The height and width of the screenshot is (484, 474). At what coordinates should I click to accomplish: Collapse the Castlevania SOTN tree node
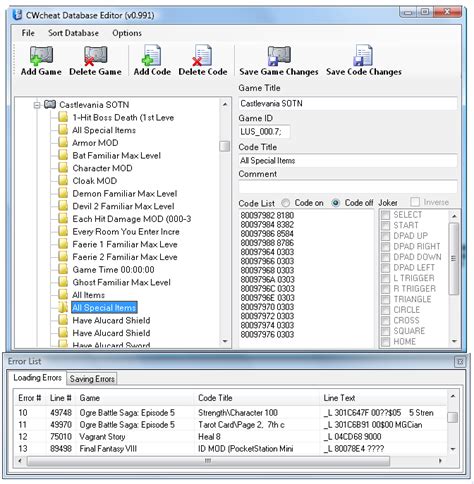coord(37,105)
